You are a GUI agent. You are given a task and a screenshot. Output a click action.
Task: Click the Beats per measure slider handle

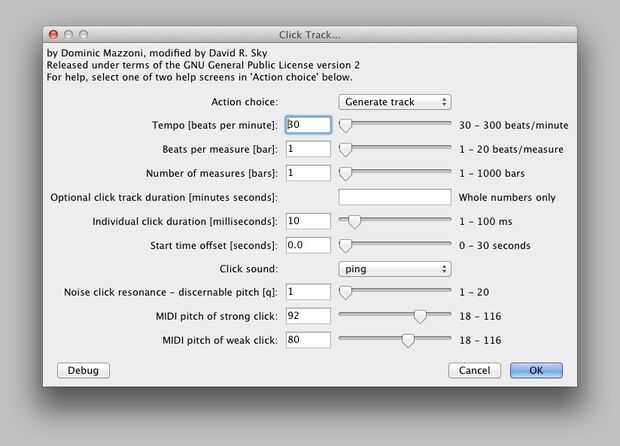pyautogui.click(x=346, y=149)
